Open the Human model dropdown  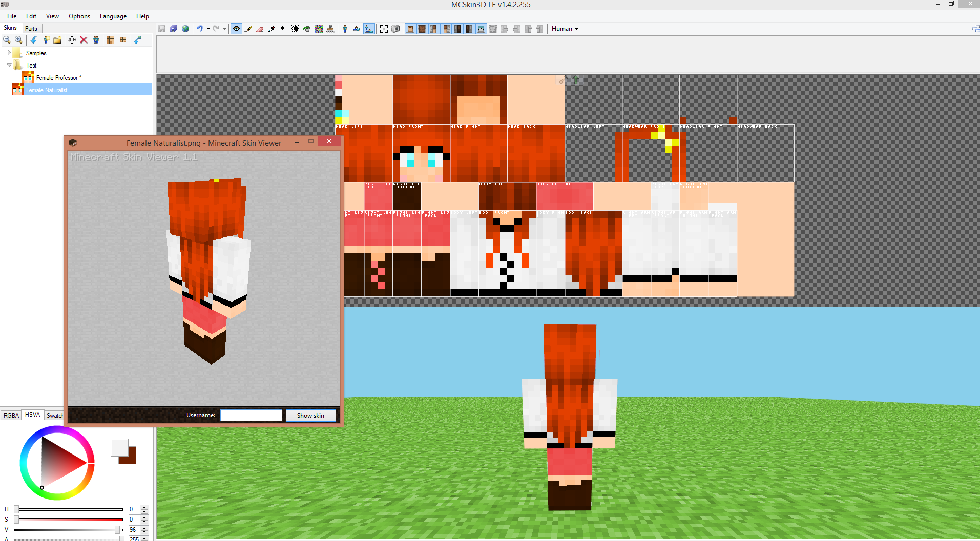coord(565,29)
